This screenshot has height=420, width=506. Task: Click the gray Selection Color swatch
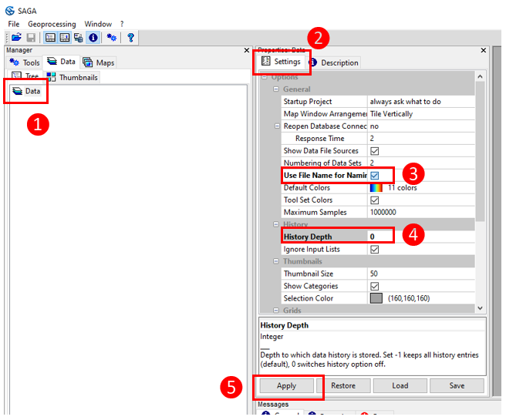pyautogui.click(x=376, y=298)
